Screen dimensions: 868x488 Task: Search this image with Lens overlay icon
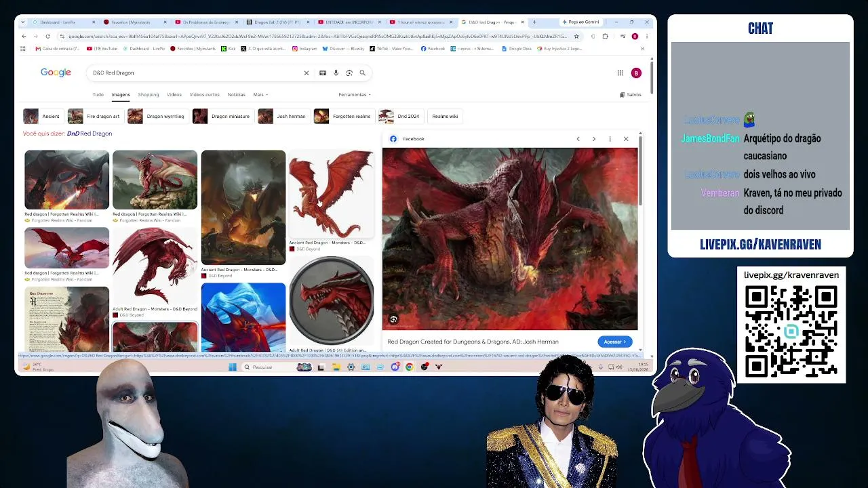(x=393, y=319)
